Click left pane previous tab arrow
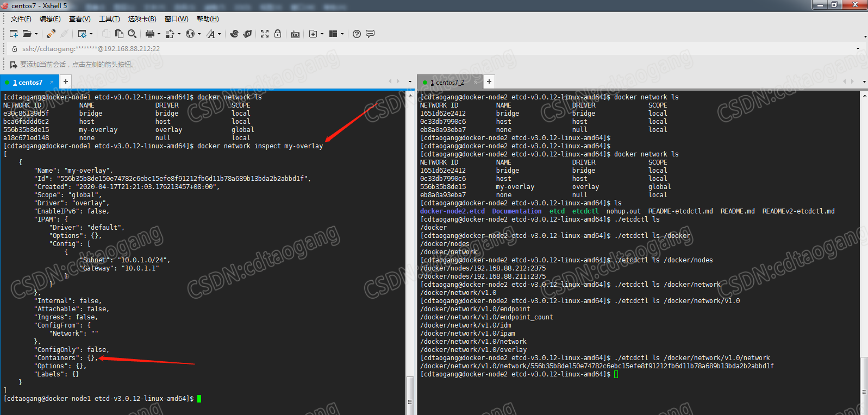The image size is (868, 415). 390,81
